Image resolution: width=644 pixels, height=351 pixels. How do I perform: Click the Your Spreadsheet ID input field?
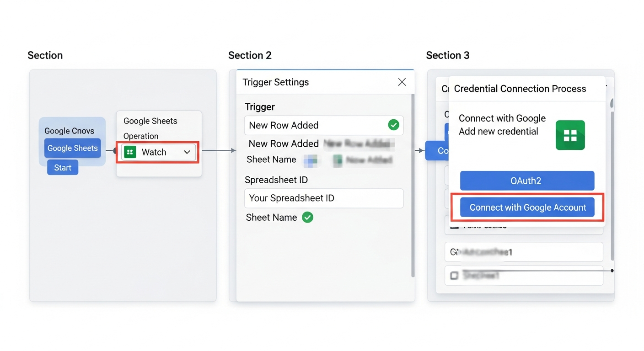click(x=324, y=198)
